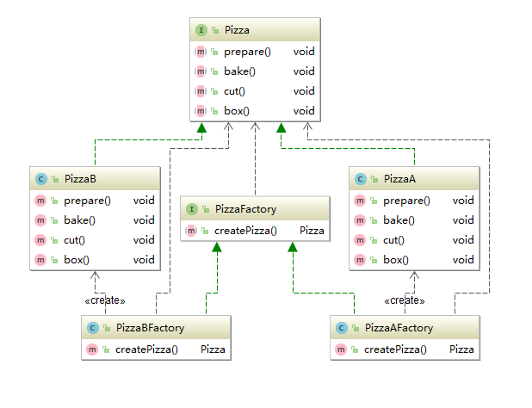532x408 pixels.
Task: Click bake() method name in PizzaB
Action: [x=79, y=220]
